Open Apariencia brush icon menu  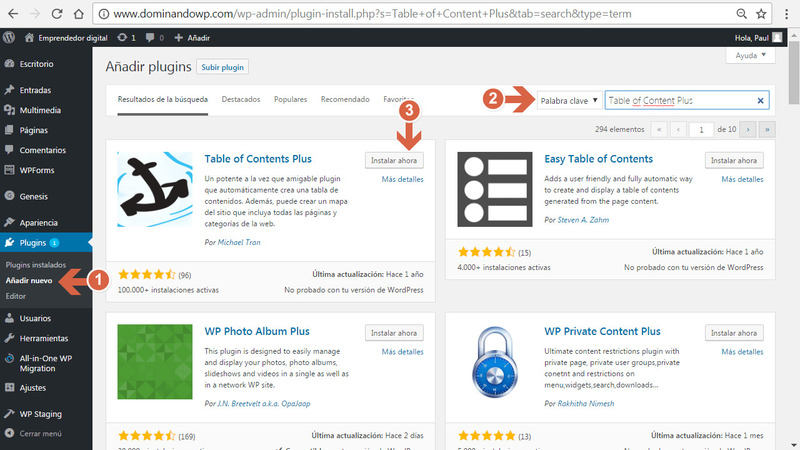click(9, 222)
